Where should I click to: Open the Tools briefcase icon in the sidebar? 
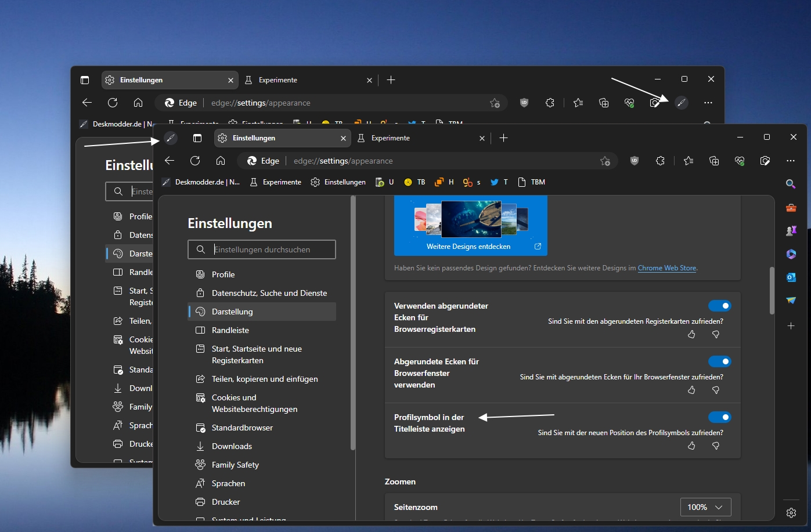click(x=791, y=208)
